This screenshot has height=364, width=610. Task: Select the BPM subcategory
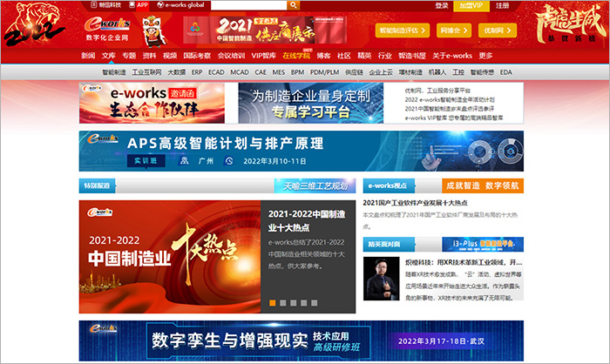[x=298, y=72]
